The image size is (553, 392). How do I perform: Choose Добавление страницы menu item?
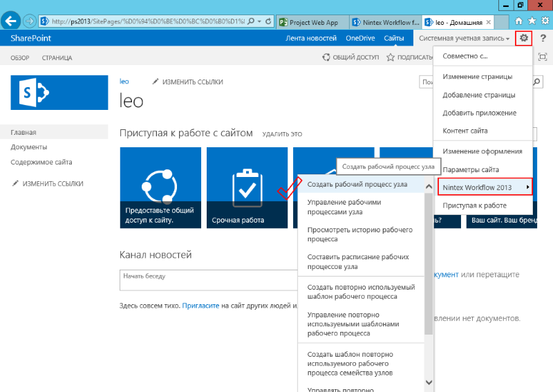point(482,95)
